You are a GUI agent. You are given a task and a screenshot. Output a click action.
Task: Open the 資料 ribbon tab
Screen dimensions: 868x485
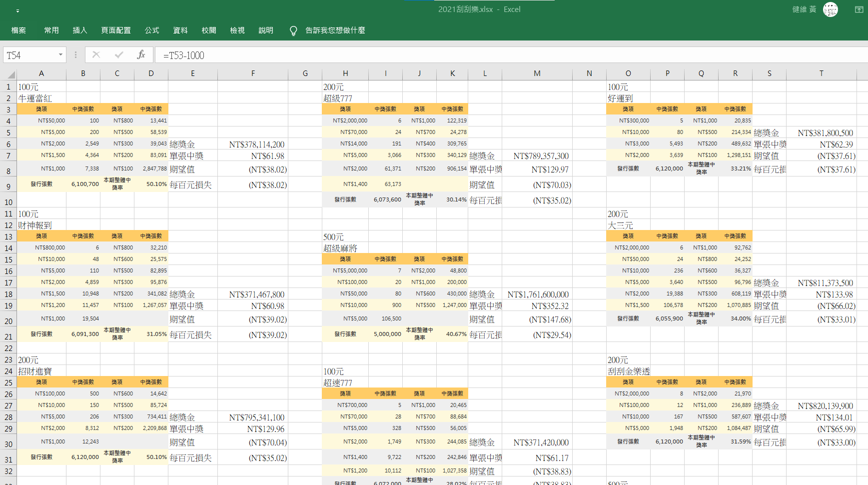point(180,30)
